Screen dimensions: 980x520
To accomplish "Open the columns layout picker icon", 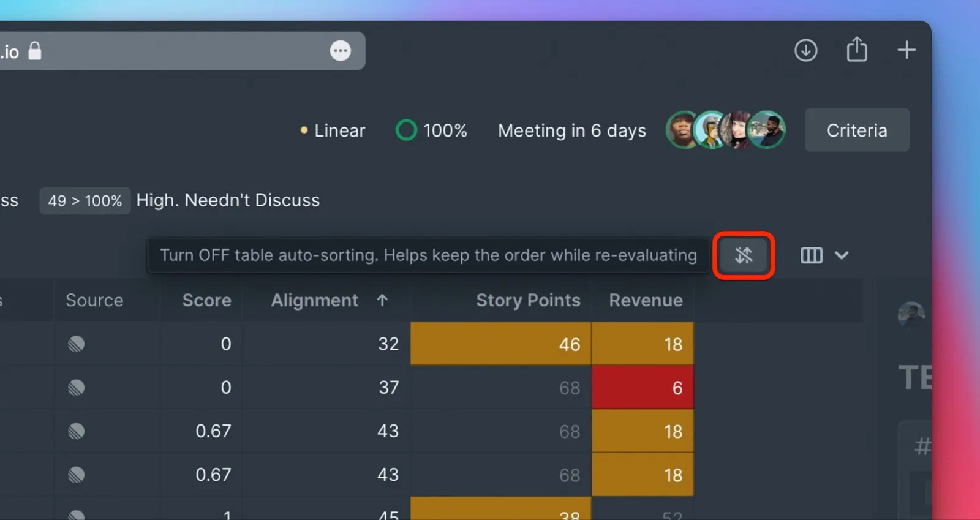I will click(x=811, y=255).
